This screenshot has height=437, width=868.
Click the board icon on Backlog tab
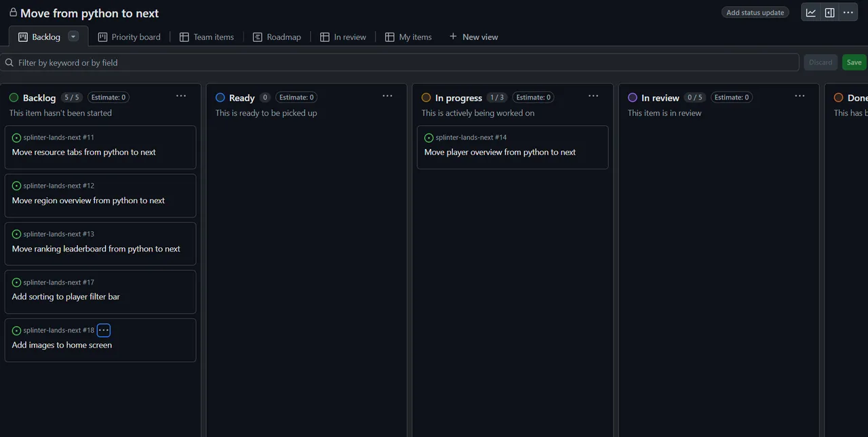click(23, 37)
